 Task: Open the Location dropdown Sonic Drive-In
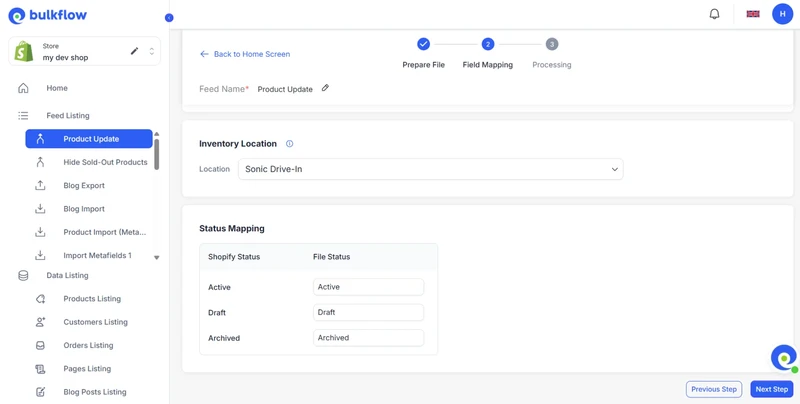click(431, 169)
